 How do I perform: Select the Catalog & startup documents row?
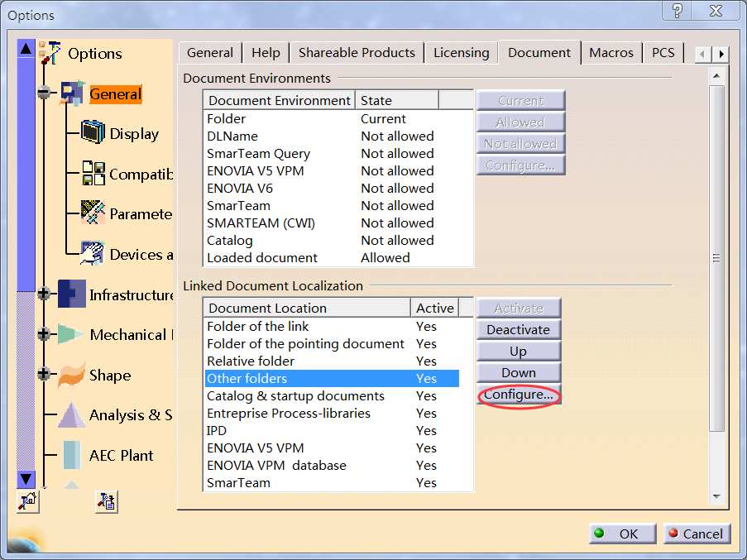[332, 395]
